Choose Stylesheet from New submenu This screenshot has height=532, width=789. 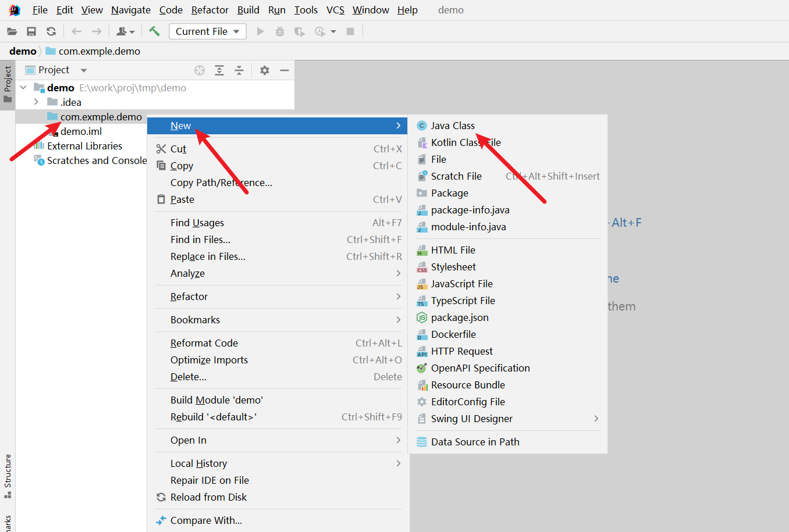tap(508, 267)
